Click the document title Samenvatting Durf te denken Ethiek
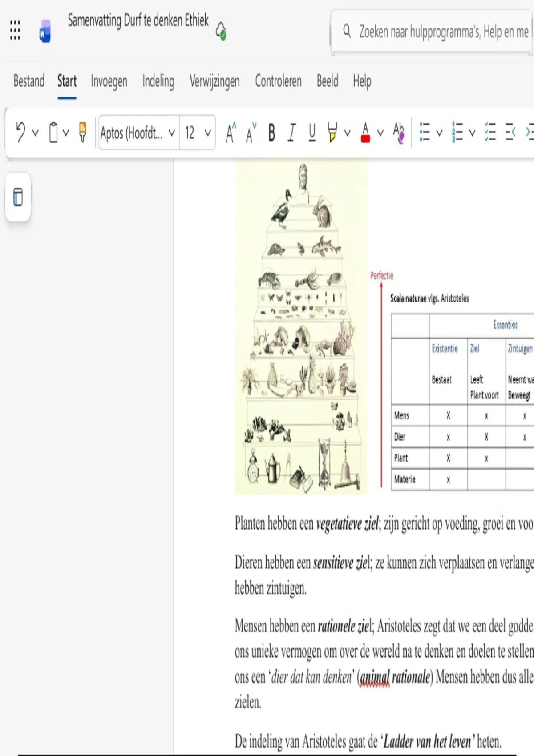Image resolution: width=534 pixels, height=756 pixels. pyautogui.click(x=138, y=20)
